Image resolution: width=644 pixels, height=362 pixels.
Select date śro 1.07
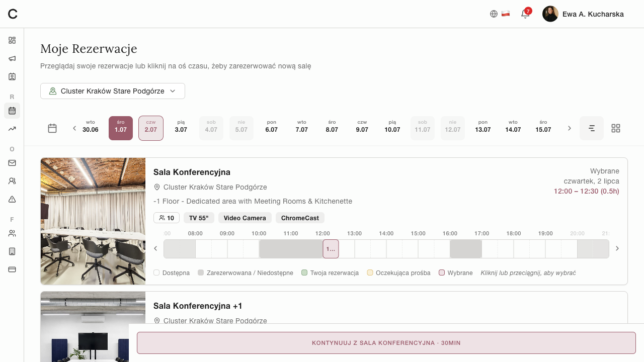(x=121, y=128)
